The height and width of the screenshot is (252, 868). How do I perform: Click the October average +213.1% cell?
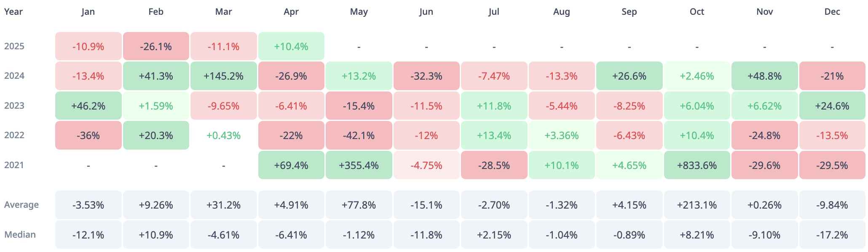[697, 205]
